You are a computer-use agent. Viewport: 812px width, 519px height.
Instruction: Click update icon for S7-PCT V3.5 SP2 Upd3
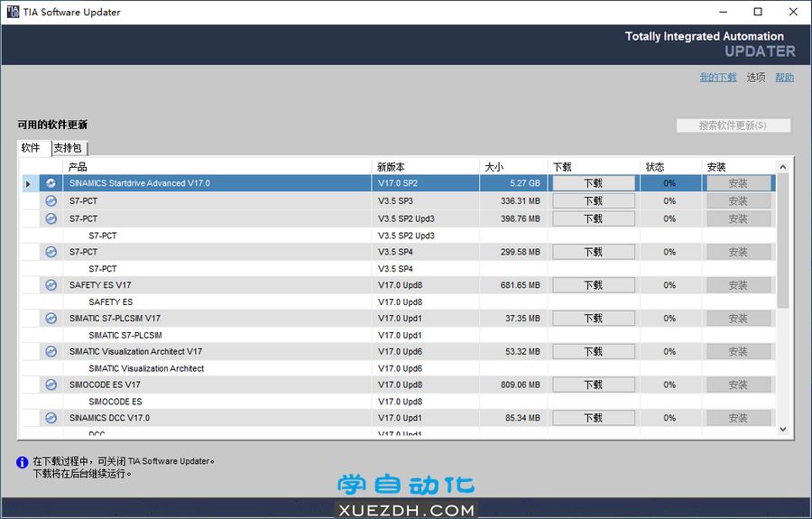(51, 218)
